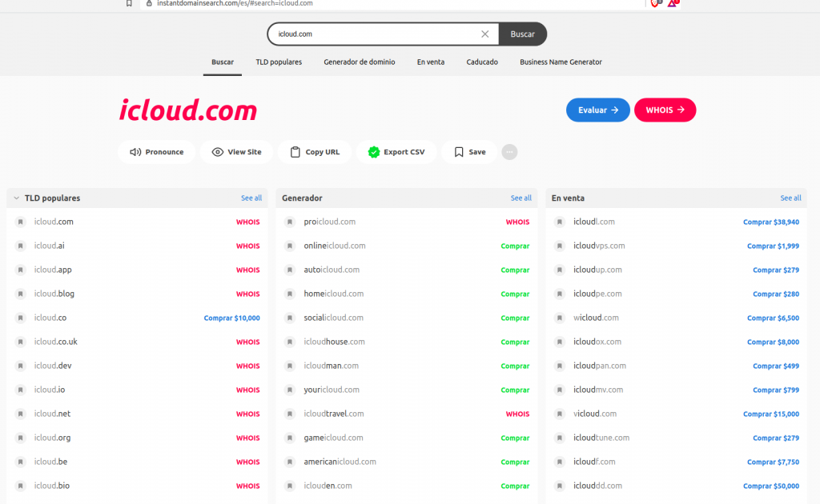Open the Business Name Generator tab
This screenshot has height=504, width=820.
tap(561, 62)
